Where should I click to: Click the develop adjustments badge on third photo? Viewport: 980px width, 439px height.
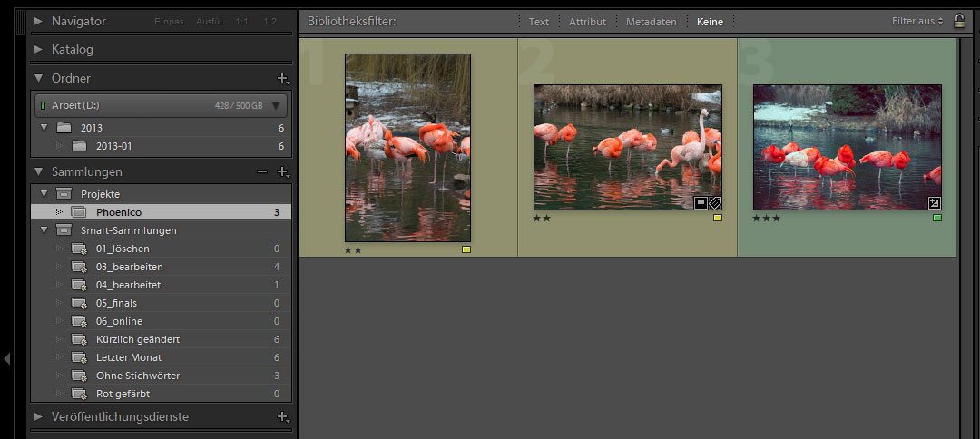(935, 202)
